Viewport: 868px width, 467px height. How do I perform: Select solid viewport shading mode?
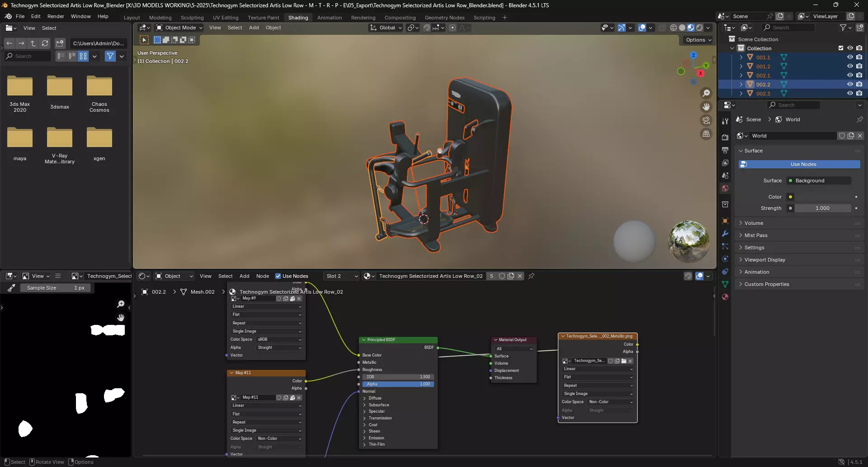click(682, 28)
